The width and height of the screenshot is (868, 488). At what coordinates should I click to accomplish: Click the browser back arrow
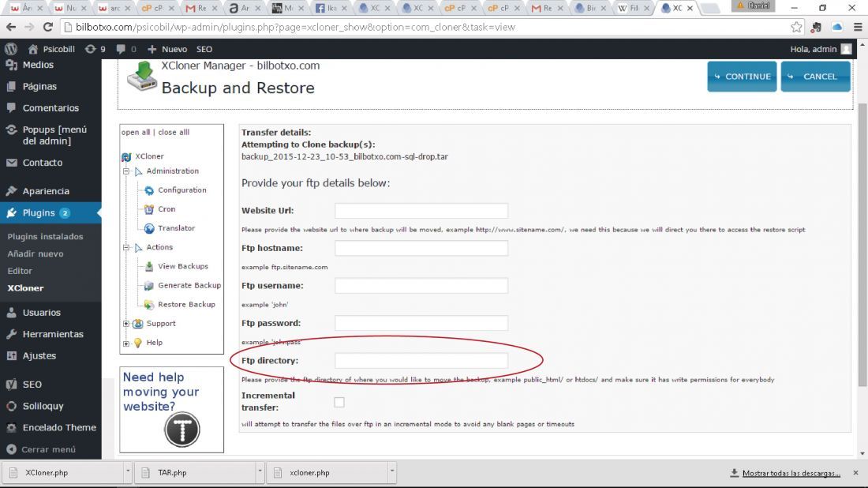coord(11,27)
